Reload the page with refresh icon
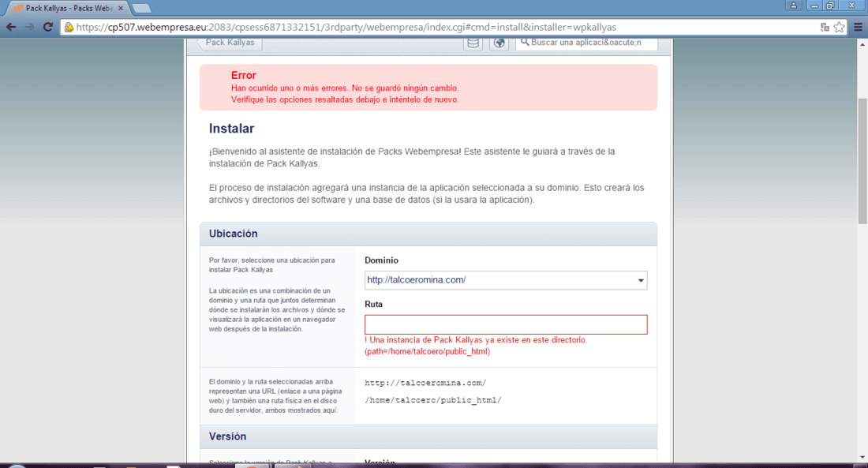Image resolution: width=868 pixels, height=468 pixels. (48, 27)
